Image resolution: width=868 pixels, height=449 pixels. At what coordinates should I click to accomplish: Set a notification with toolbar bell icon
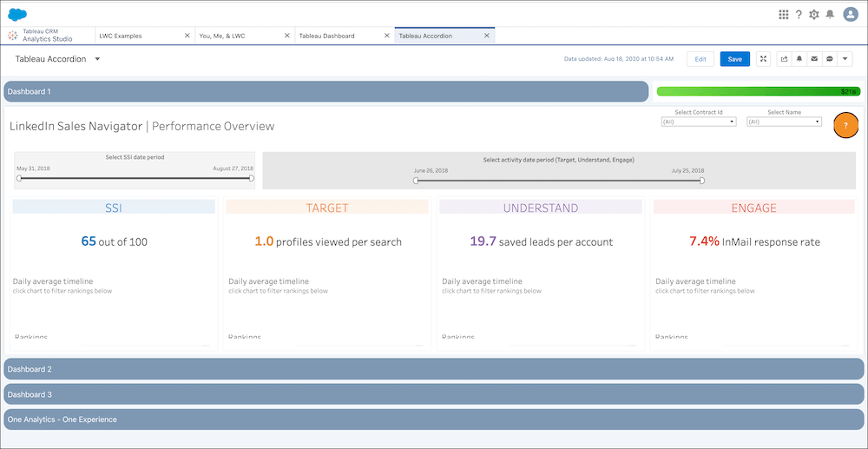tap(799, 59)
